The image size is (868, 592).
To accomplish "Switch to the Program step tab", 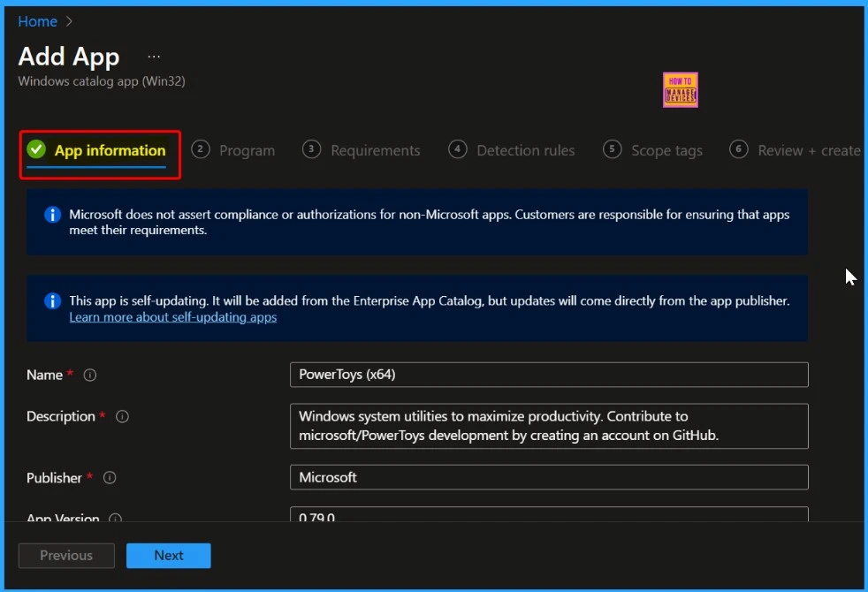I will click(234, 150).
